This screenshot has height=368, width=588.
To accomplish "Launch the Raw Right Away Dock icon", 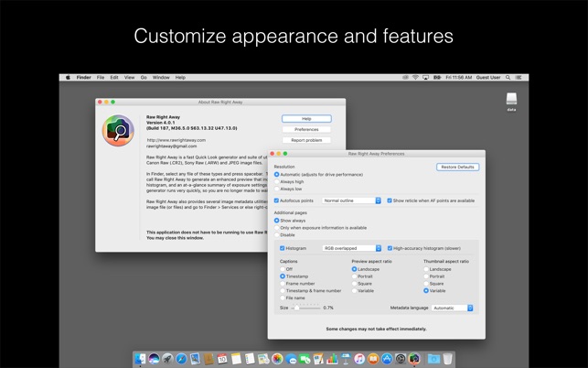I will [x=414, y=359].
